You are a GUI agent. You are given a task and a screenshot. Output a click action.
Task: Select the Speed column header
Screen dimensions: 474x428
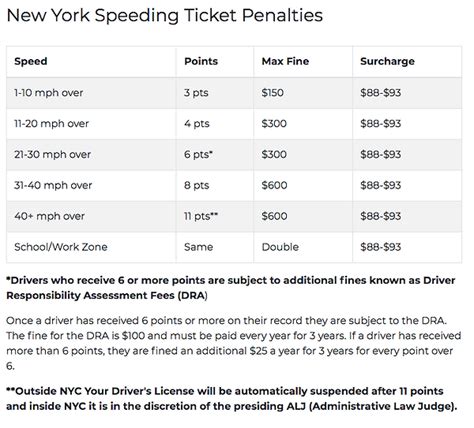click(31, 61)
